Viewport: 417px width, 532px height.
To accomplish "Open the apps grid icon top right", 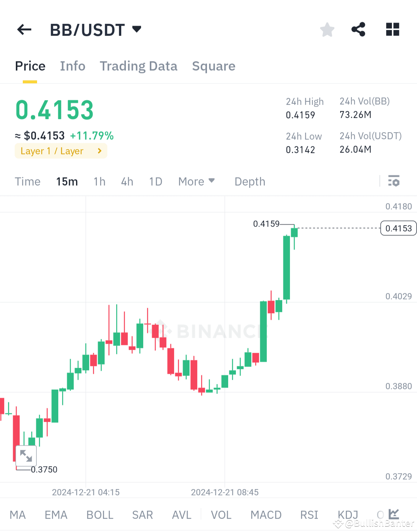I will (392, 29).
